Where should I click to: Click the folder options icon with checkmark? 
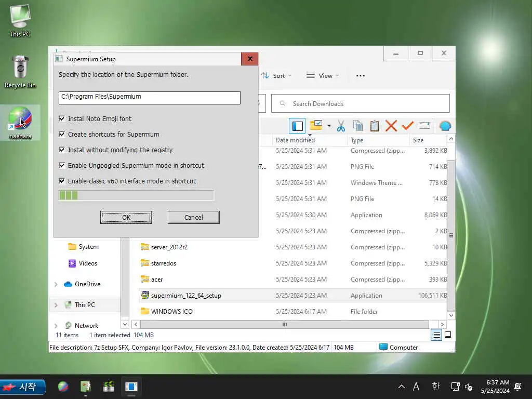(316, 125)
